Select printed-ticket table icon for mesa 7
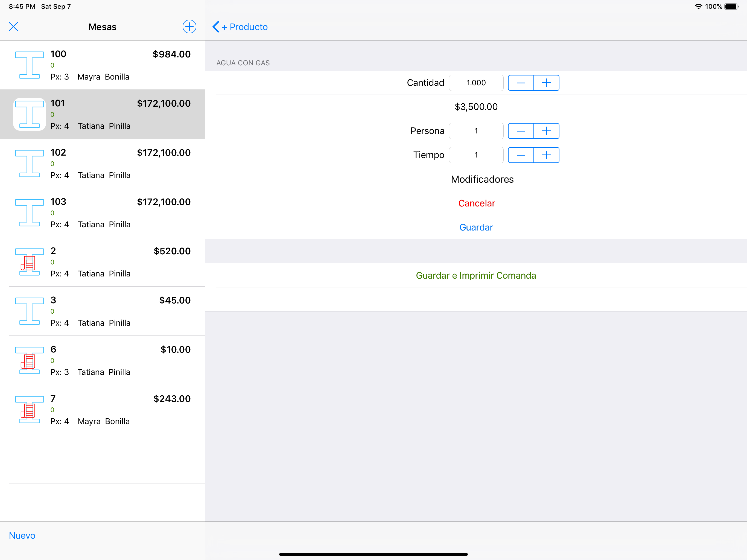The width and height of the screenshot is (747, 560). [29, 410]
